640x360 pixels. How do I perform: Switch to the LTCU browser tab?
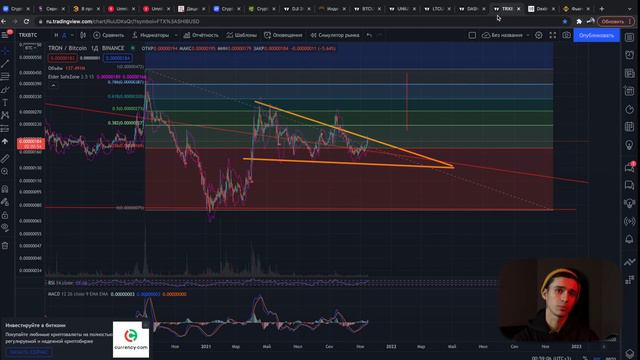(436, 9)
